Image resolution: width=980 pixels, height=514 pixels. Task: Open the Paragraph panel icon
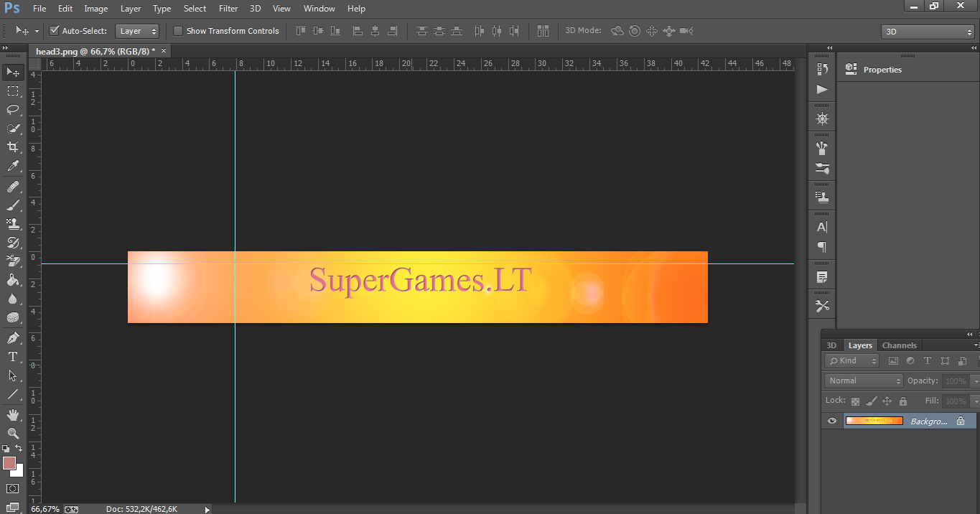click(x=822, y=247)
